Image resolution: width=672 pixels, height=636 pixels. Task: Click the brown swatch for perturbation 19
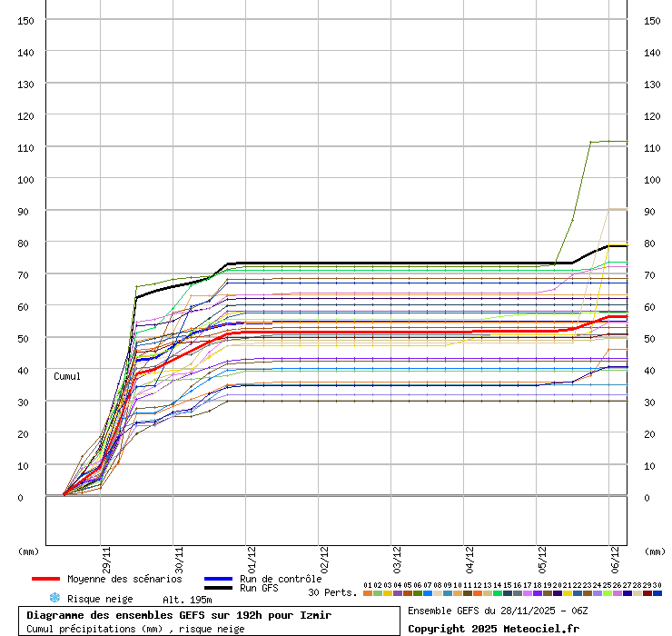coord(548,593)
